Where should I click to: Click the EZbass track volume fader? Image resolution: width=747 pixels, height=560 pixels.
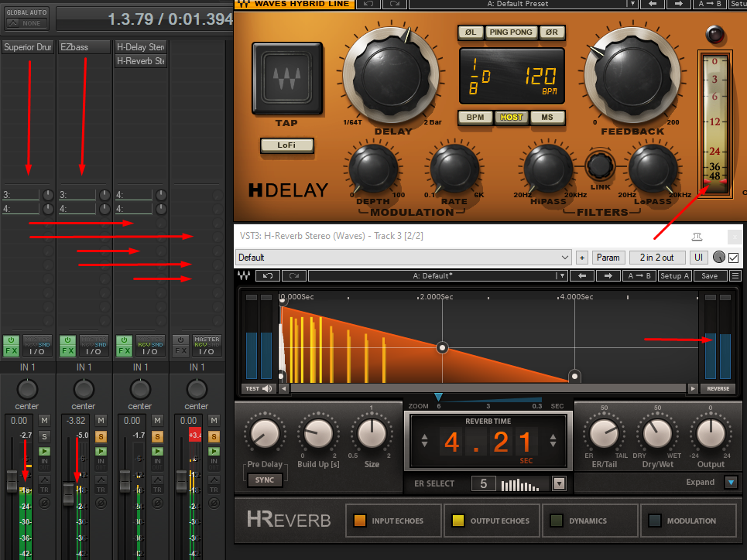(69, 493)
